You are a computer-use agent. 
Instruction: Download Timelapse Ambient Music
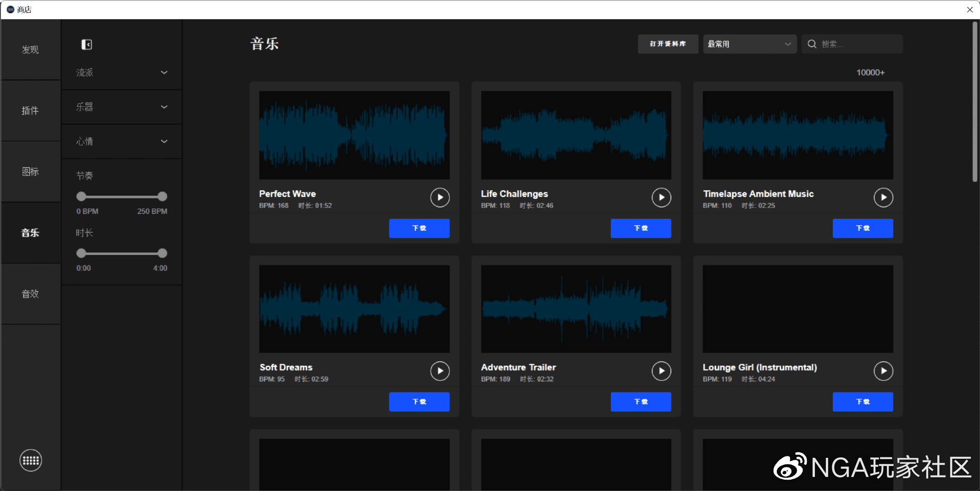[863, 228]
